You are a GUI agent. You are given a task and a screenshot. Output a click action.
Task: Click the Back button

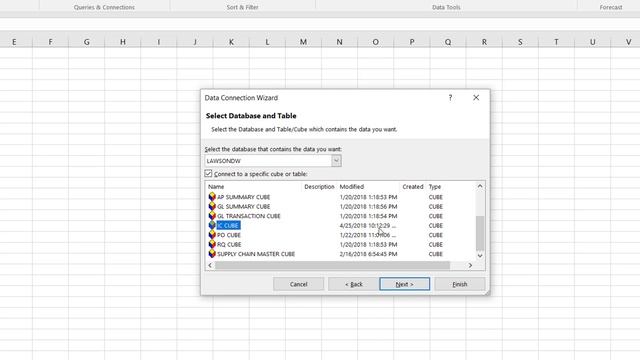click(x=353, y=284)
